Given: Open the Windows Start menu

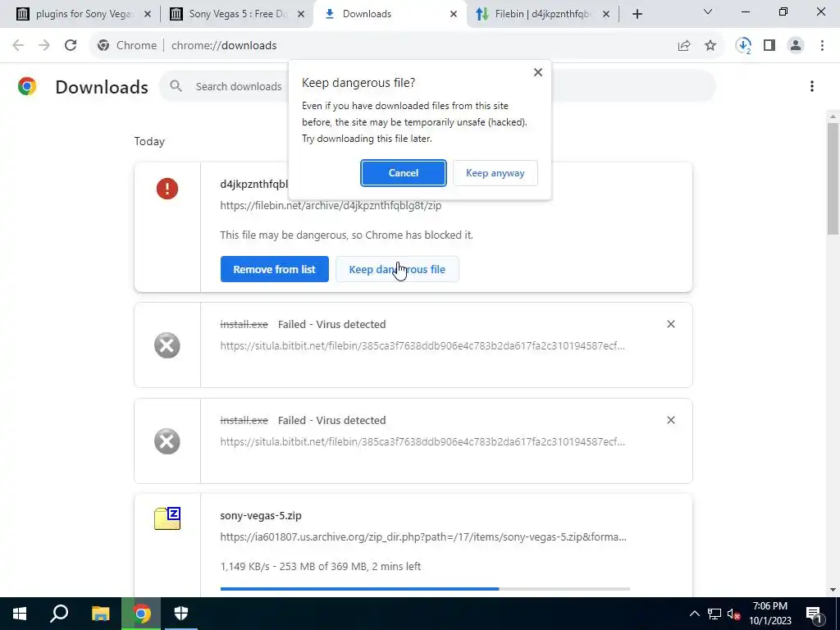Looking at the screenshot, I should (x=20, y=614).
